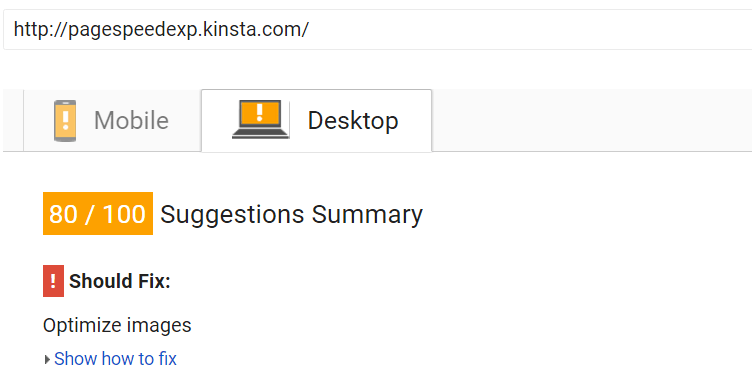Click the URL input field with pagespeedexp.kinsta.com

(377, 30)
